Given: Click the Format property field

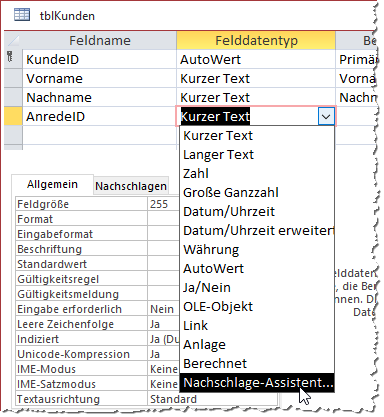Looking at the screenshot, I should point(164,219).
